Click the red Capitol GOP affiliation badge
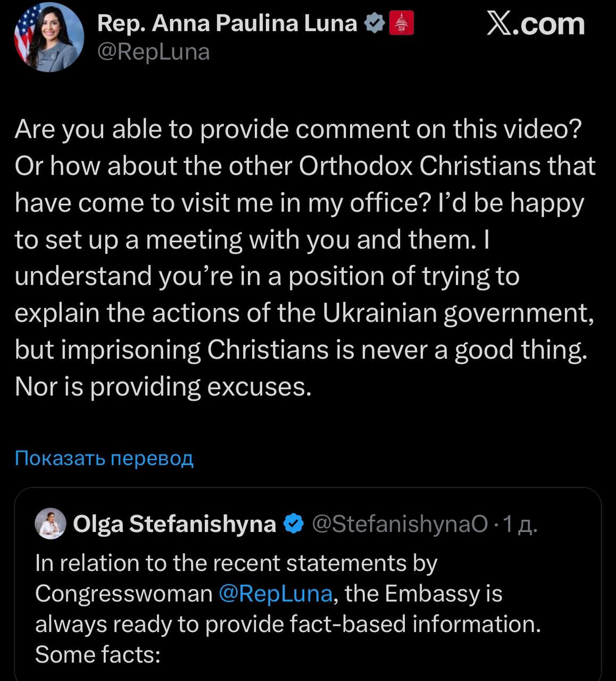This screenshot has width=616, height=681. pyautogui.click(x=402, y=24)
